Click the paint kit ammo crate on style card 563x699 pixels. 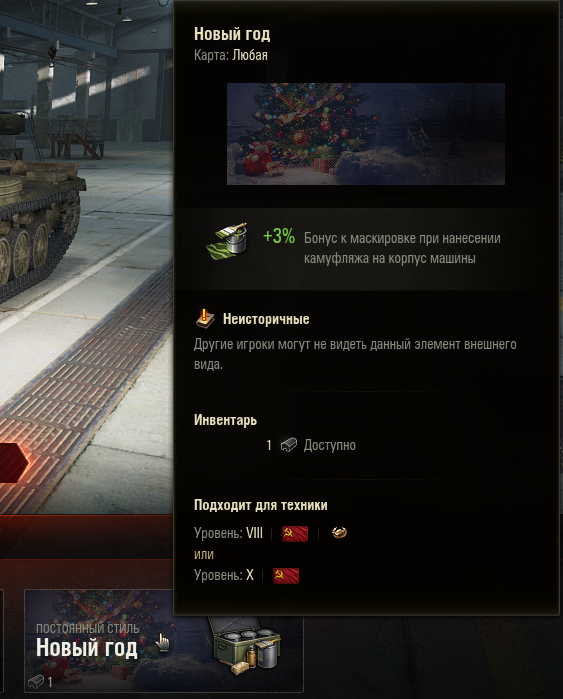point(246,645)
